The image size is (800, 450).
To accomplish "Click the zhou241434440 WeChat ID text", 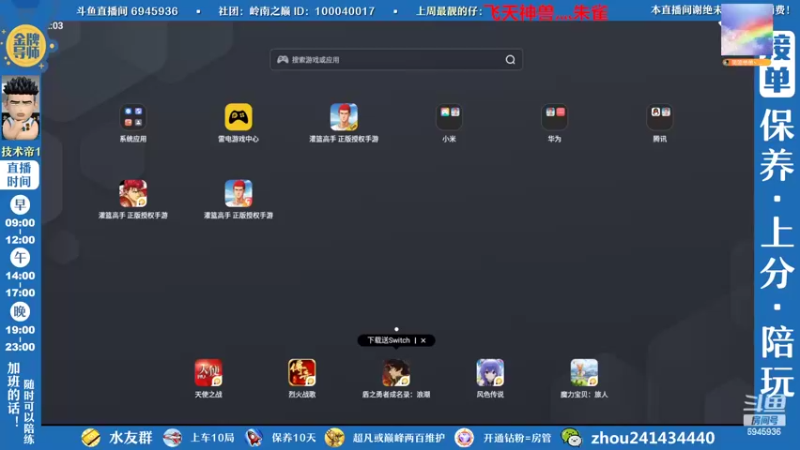I will coord(653,438).
